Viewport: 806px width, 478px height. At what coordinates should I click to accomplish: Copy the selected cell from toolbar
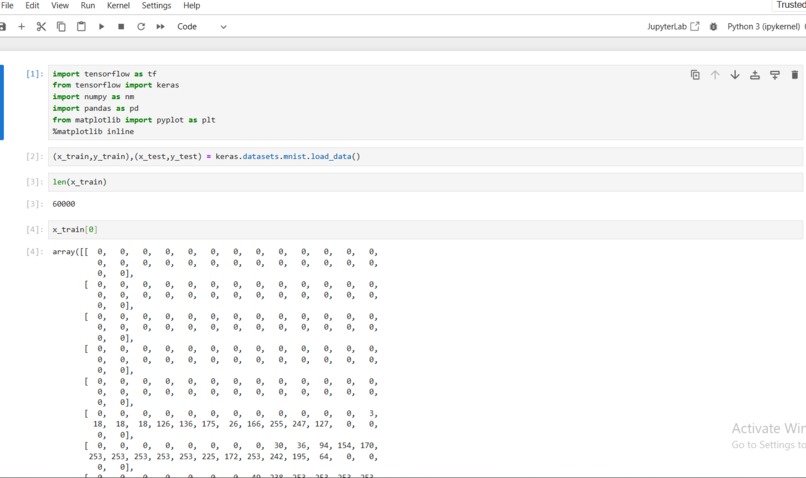61,27
